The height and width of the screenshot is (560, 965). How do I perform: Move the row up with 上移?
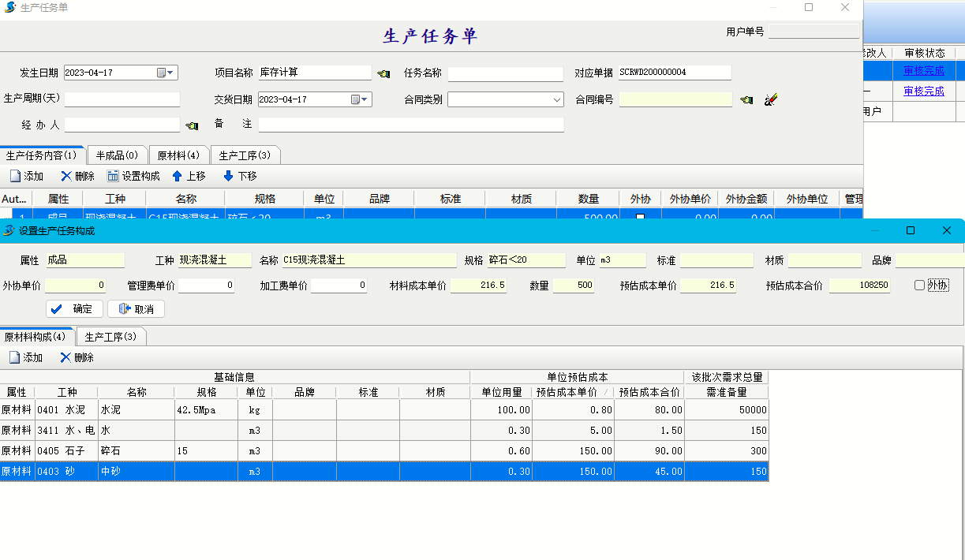tap(189, 176)
